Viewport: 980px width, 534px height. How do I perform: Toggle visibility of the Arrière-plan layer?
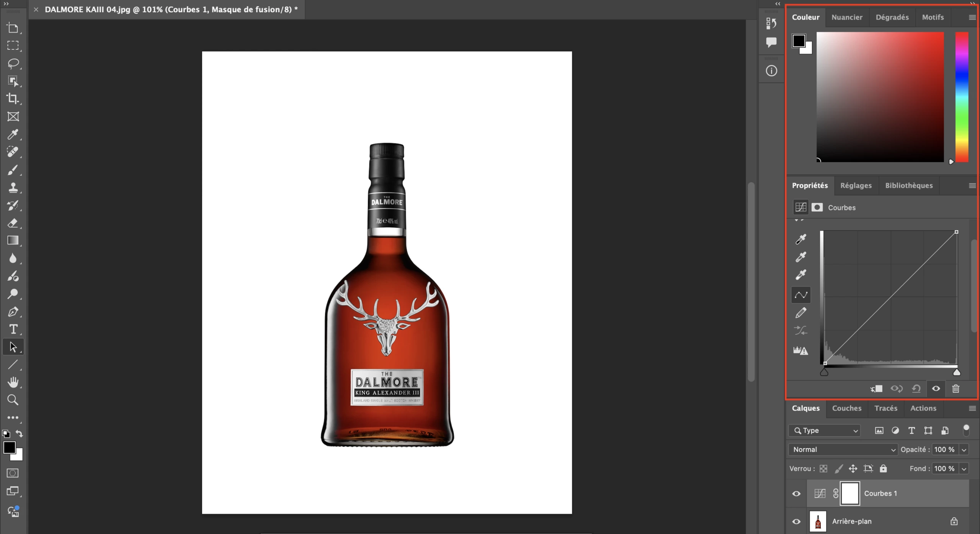797,521
